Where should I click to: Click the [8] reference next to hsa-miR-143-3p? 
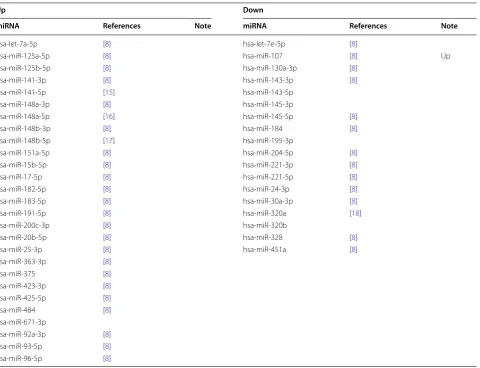[353, 80]
